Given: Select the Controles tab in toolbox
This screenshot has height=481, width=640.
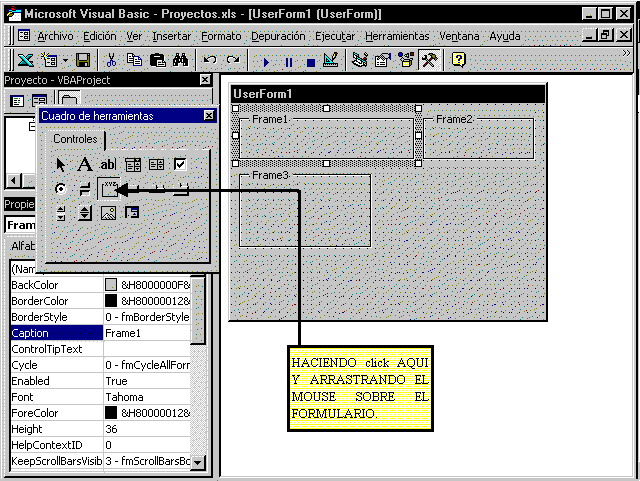Looking at the screenshot, I should point(75,139).
